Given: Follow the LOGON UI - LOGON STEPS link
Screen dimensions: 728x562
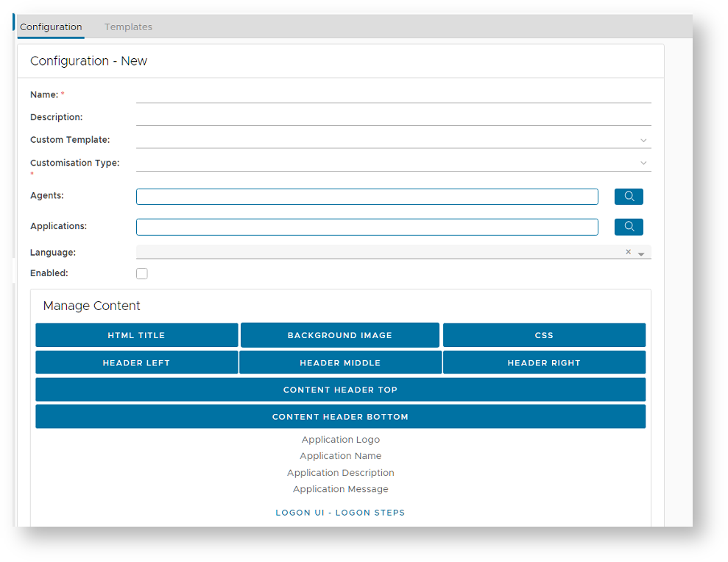Looking at the screenshot, I should [x=340, y=513].
